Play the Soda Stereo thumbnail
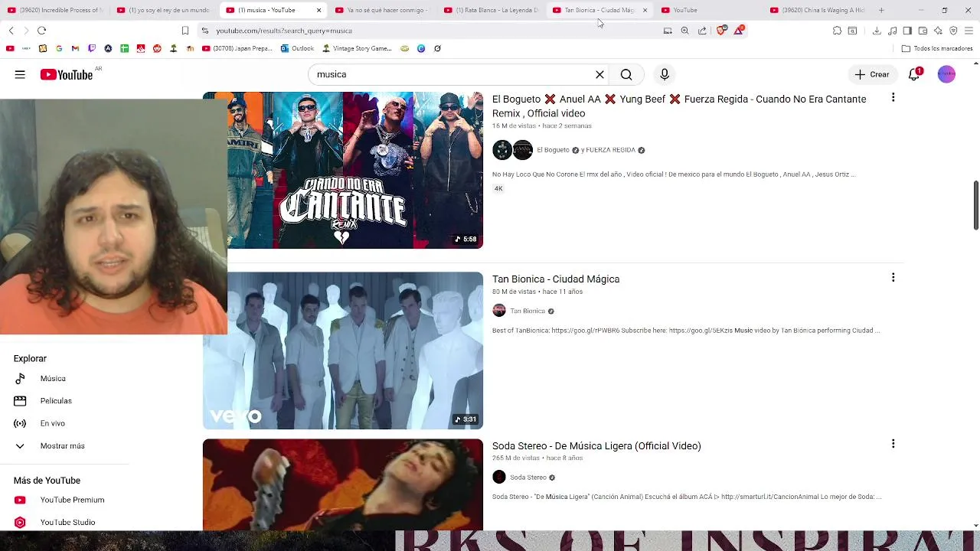This screenshot has height=551, width=980. 343,484
